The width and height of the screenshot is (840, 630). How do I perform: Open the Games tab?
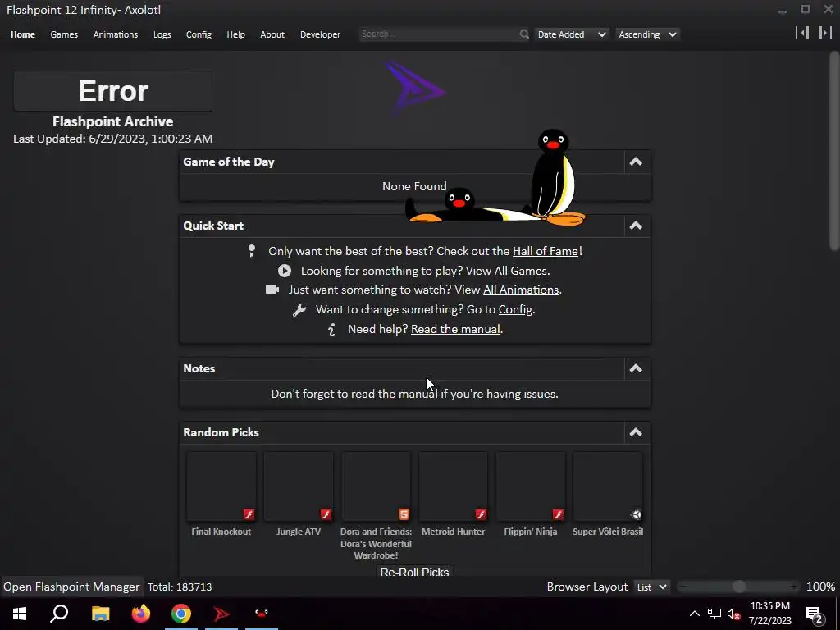point(64,34)
